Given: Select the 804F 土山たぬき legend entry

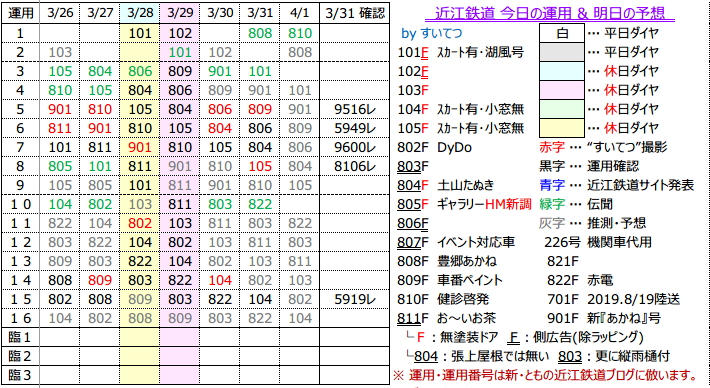Looking at the screenshot, I should click(446, 186).
